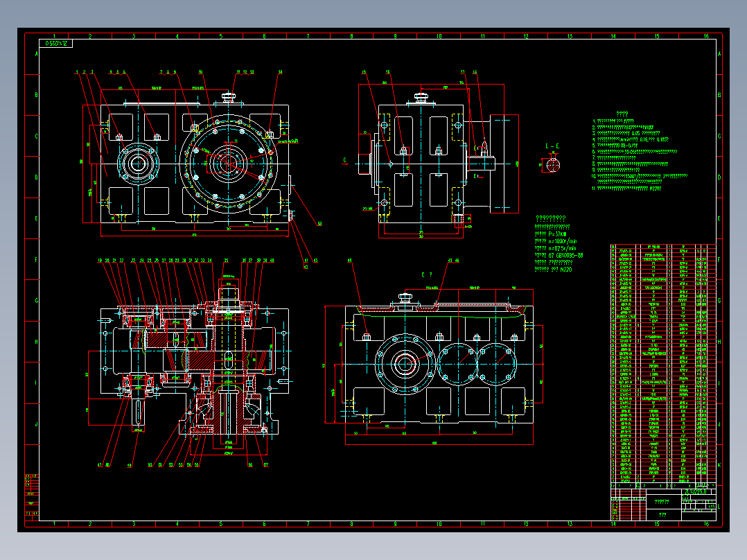Image resolution: width=747 pixels, height=560 pixels.
Task: Select the 'E - E' section view label
Action: pos(552,146)
